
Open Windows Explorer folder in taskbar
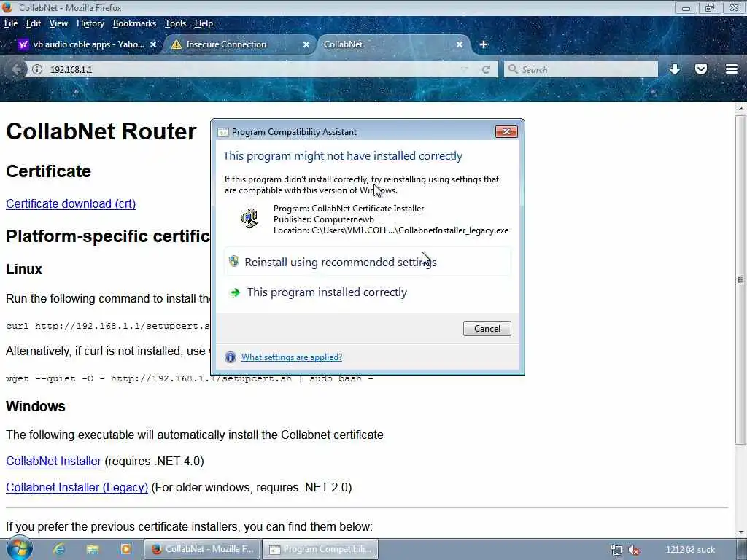point(93,549)
